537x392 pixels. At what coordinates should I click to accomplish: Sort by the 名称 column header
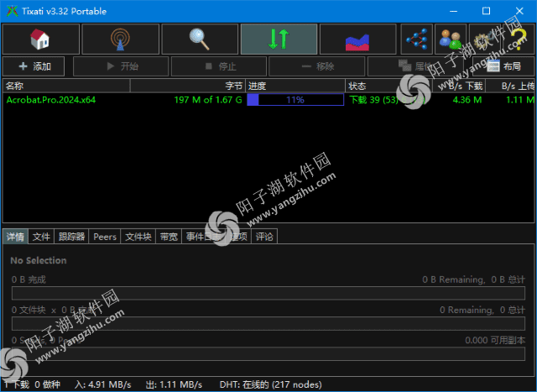pyautogui.click(x=66, y=86)
